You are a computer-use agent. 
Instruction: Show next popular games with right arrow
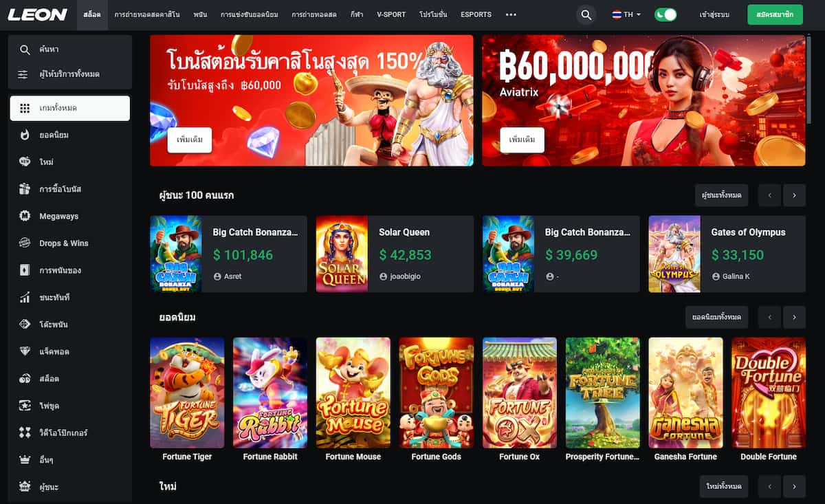[794, 317]
